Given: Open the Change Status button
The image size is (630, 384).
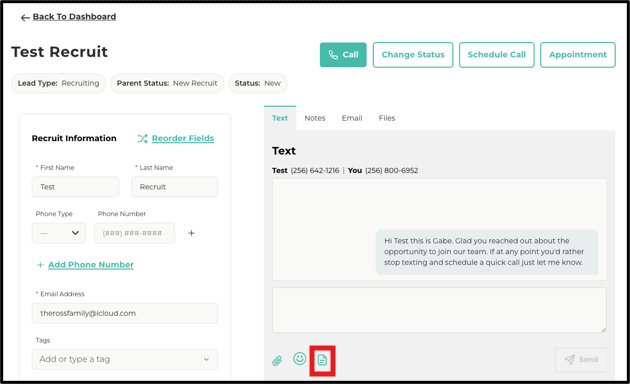Looking at the screenshot, I should click(x=413, y=55).
